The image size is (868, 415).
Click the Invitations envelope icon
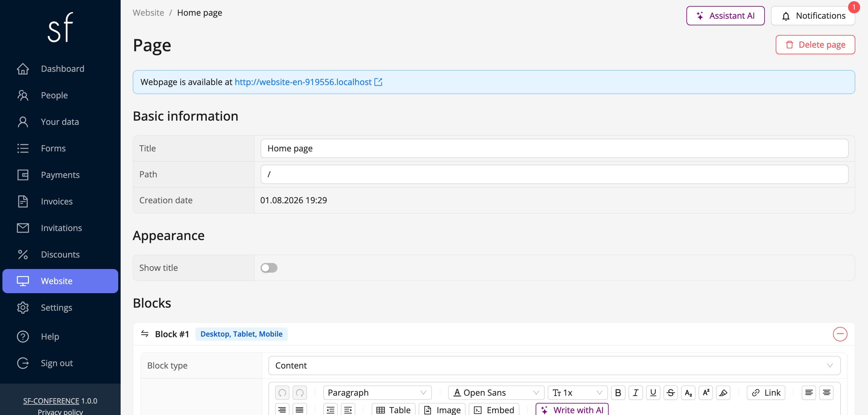(23, 228)
